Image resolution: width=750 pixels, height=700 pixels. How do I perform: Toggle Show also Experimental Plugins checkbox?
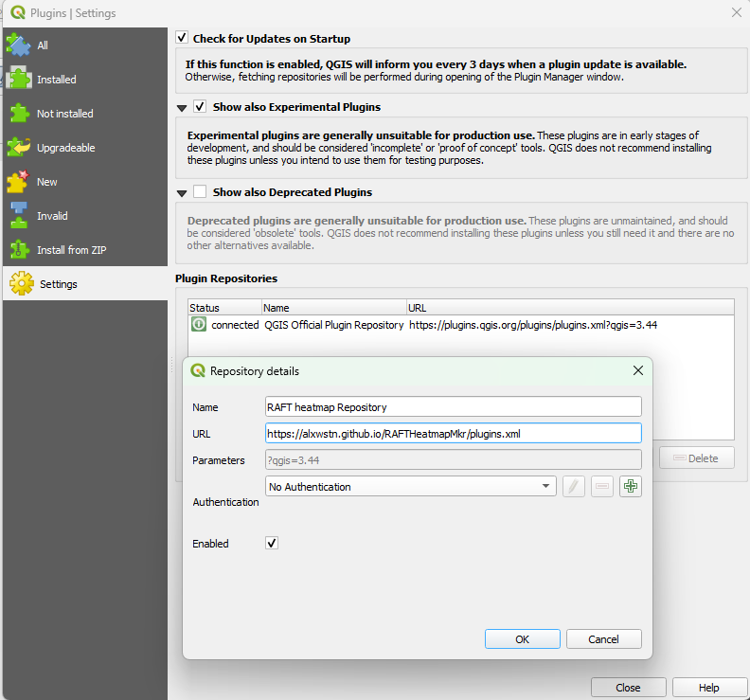tap(200, 106)
